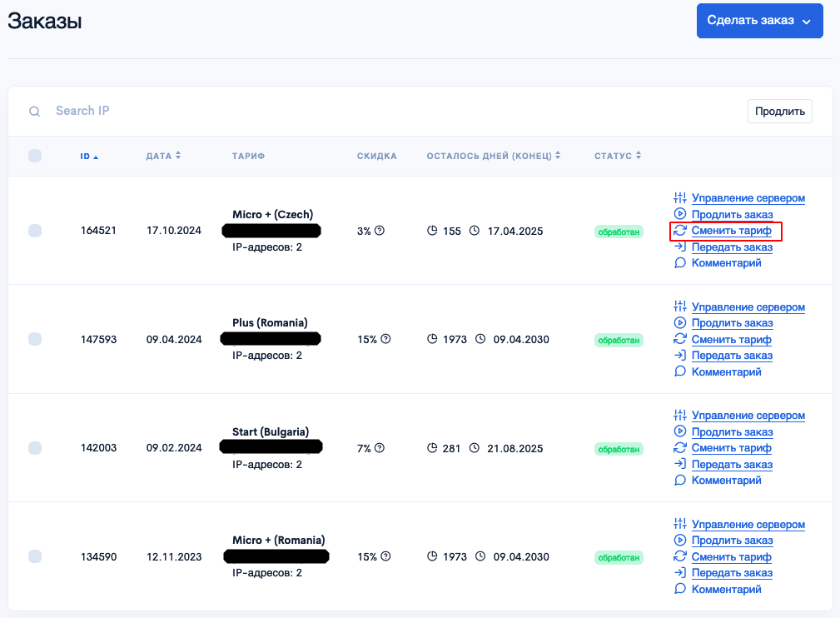
Task: Click the Тариф column header
Action: pos(248,156)
